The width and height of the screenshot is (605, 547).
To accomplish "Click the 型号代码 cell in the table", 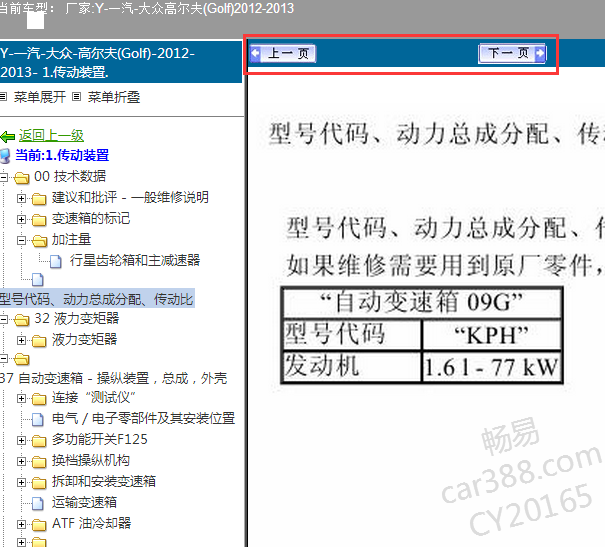I will tap(352, 335).
